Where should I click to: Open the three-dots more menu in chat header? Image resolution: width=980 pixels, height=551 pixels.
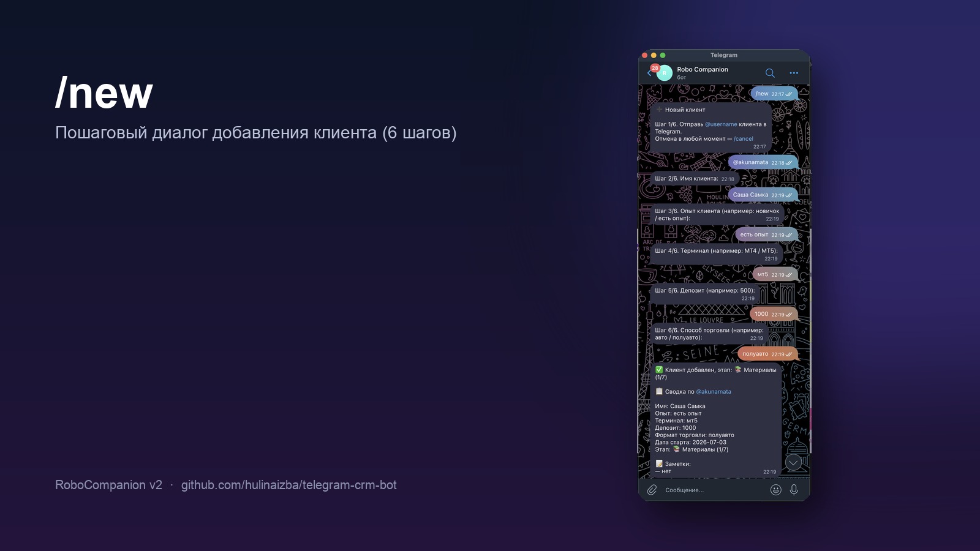tap(794, 73)
